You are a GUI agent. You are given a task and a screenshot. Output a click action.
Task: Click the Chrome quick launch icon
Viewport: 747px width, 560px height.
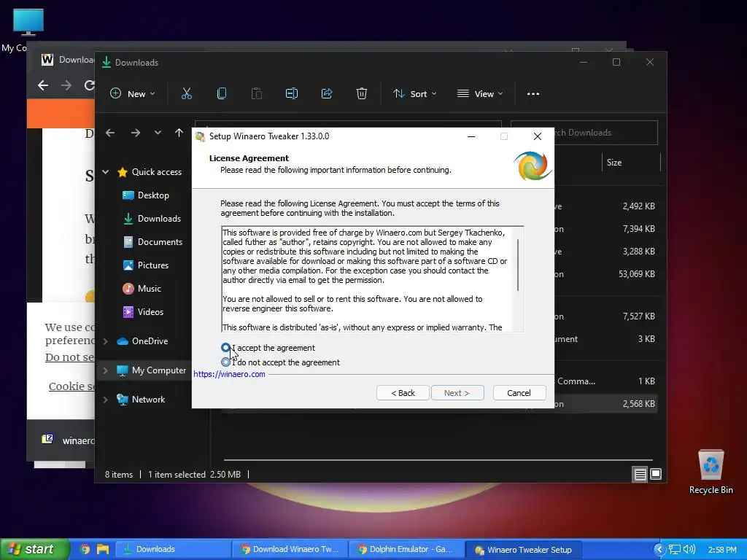point(85,549)
